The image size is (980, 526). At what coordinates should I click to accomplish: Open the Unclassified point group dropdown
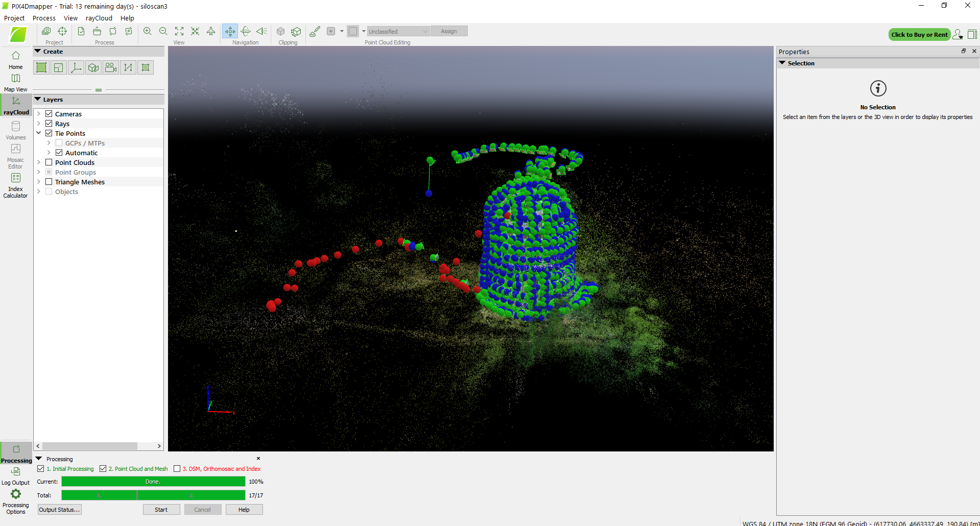398,31
